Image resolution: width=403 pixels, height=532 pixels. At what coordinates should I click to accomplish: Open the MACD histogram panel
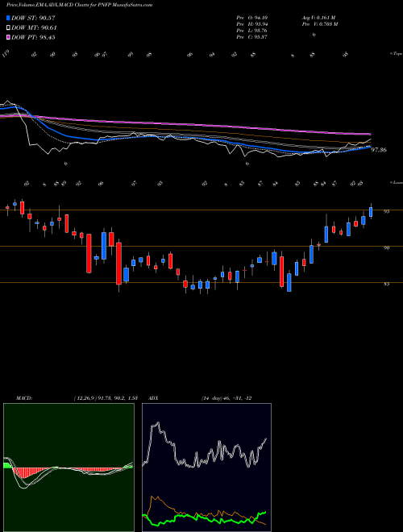pyautogui.click(x=69, y=468)
